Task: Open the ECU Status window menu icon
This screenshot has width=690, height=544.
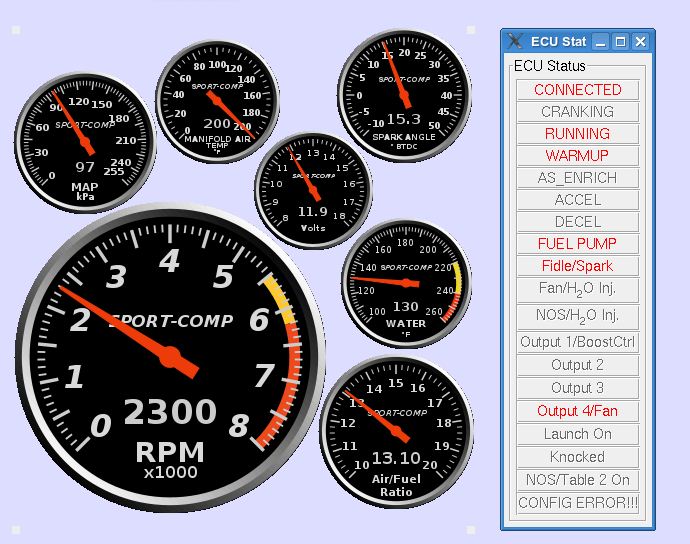Action: tap(516, 41)
